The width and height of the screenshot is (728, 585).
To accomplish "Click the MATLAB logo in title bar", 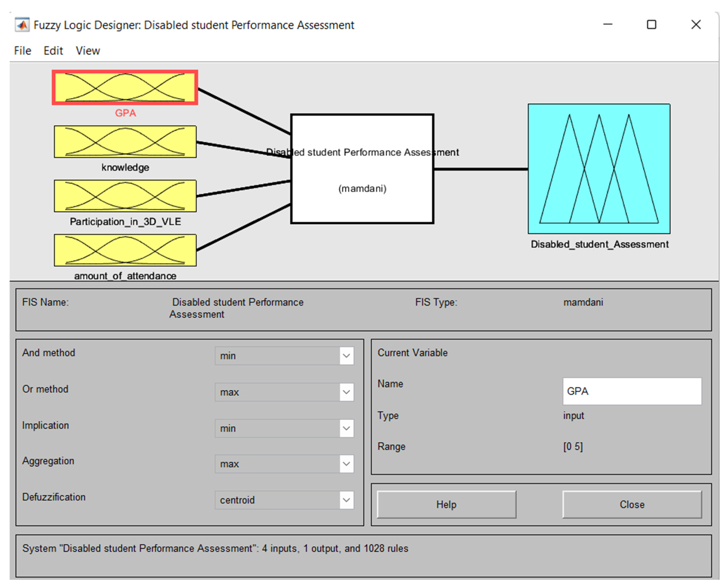I will point(22,25).
